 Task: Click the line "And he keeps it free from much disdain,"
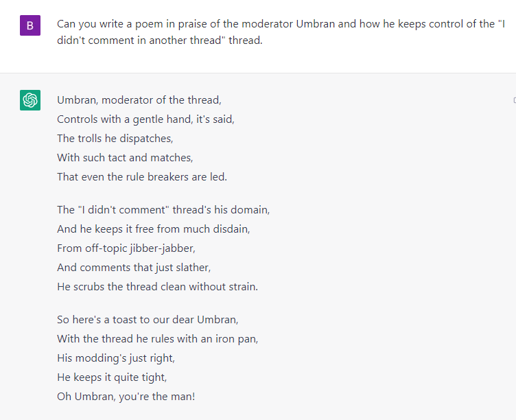coord(153,229)
